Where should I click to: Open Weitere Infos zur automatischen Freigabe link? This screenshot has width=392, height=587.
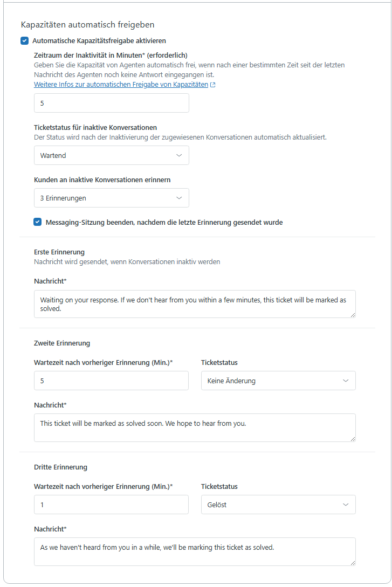[121, 85]
